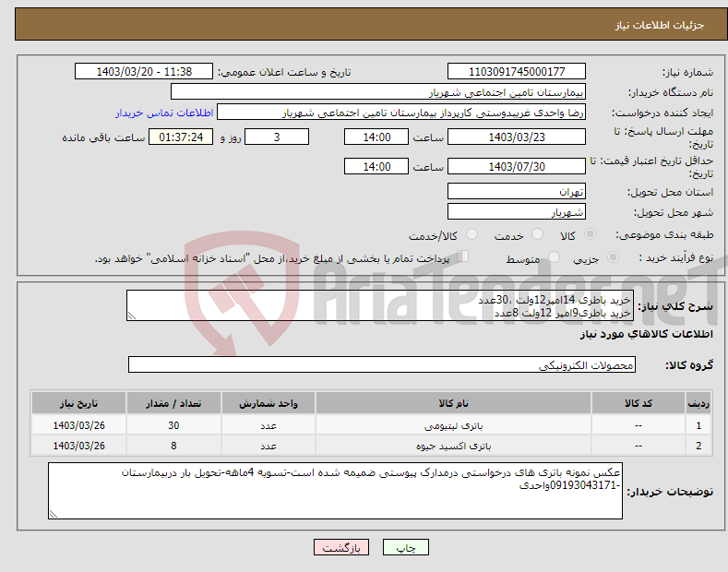The height and width of the screenshot is (572, 728).
Task: Click the resize handle of buyer notes textarea
Action: [x=54, y=515]
